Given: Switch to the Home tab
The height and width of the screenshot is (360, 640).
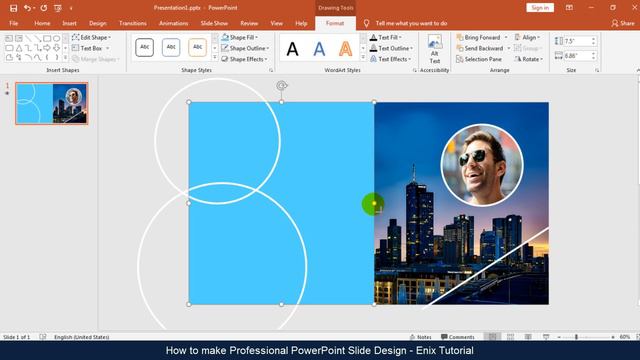Looking at the screenshot, I should [x=42, y=23].
